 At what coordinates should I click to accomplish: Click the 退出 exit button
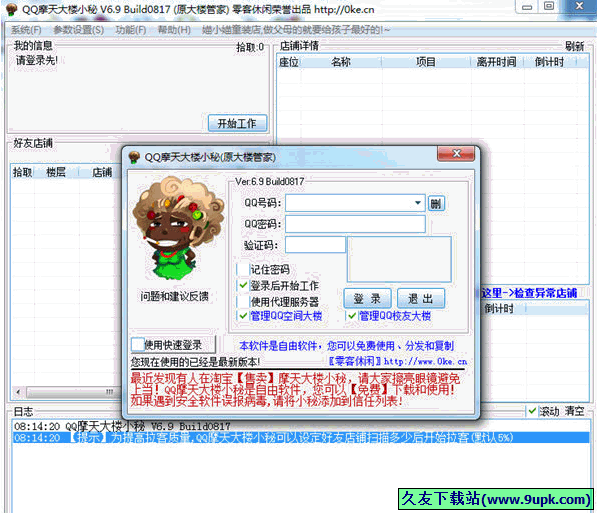pyautogui.click(x=420, y=299)
